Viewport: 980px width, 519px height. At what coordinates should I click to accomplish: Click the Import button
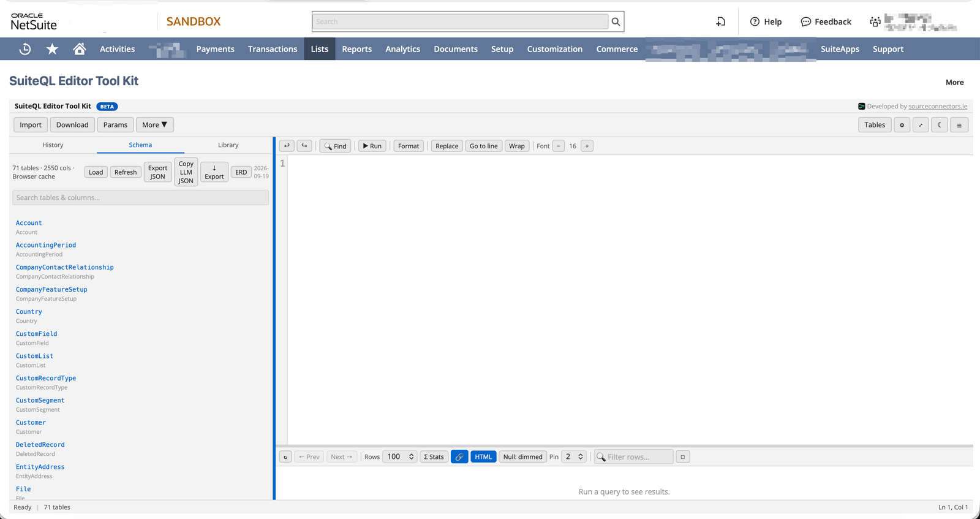coord(31,125)
